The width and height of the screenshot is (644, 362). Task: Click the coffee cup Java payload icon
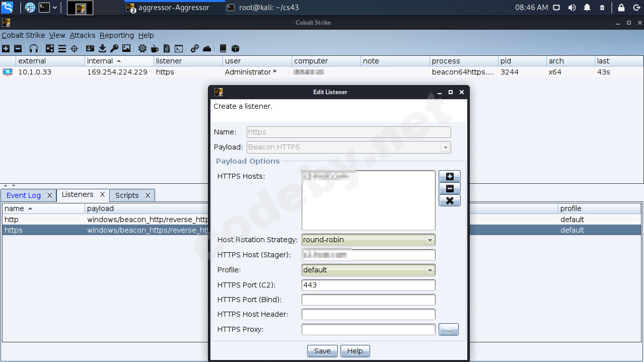click(x=155, y=48)
